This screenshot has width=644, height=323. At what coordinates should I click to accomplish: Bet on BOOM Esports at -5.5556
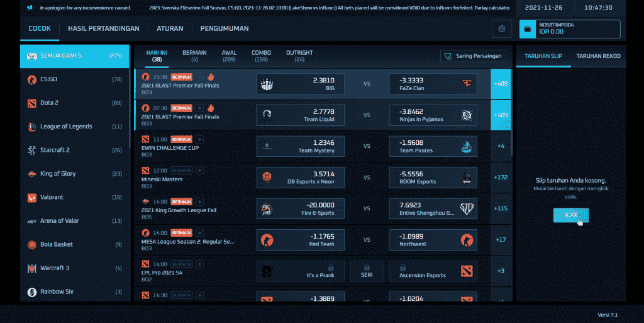point(433,178)
